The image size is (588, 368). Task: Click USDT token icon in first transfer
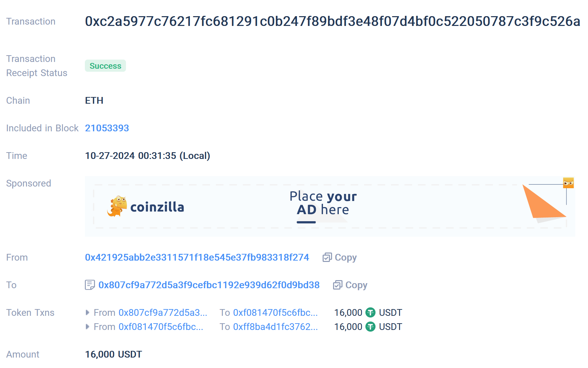pos(370,313)
